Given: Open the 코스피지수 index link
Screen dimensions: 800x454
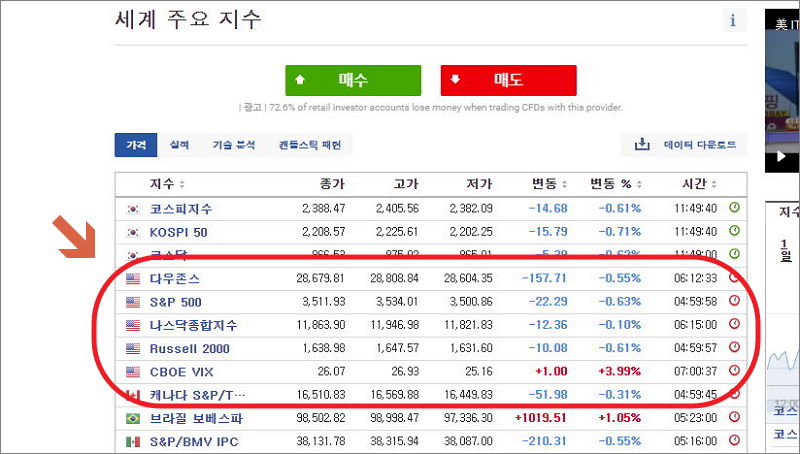Looking at the screenshot, I should pos(181,209).
